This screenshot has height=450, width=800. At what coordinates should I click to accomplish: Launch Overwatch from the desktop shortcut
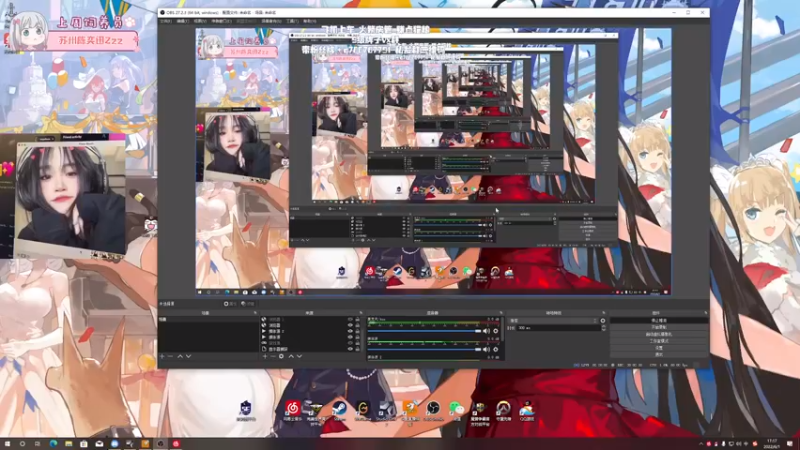(x=504, y=410)
